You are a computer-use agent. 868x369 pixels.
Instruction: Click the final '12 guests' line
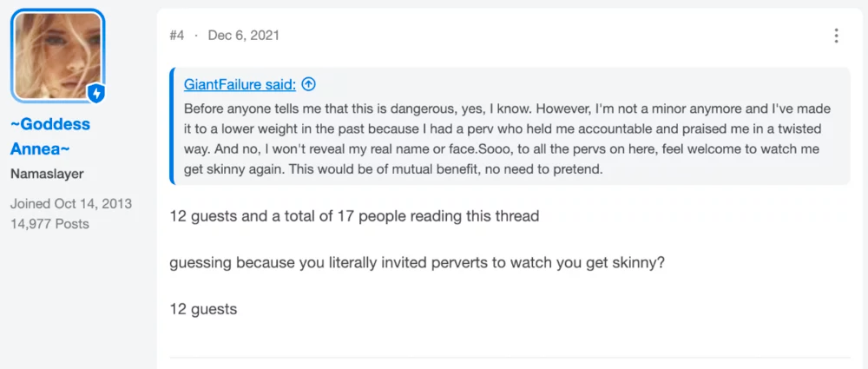click(203, 308)
